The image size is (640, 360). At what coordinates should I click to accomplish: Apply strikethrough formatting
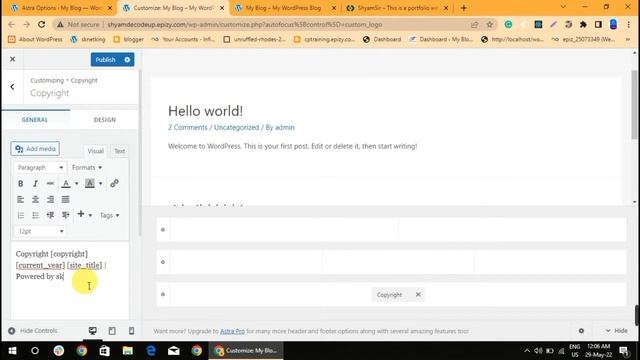pyautogui.click(x=50, y=184)
